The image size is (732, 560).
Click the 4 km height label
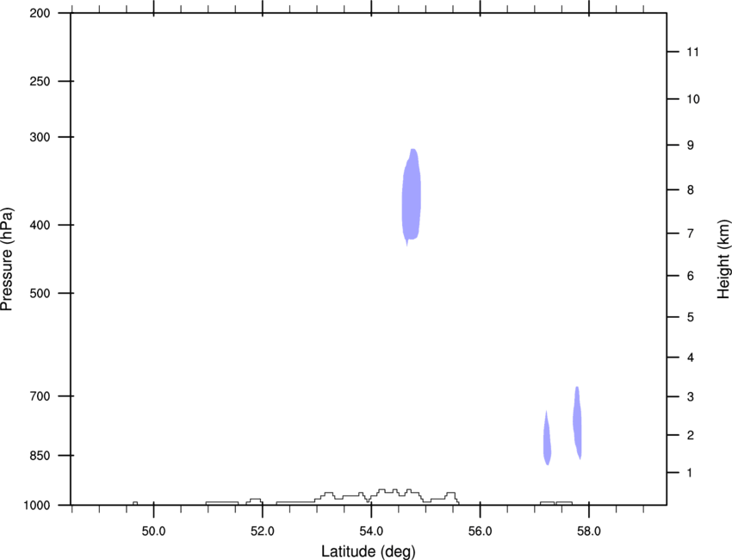tap(691, 358)
